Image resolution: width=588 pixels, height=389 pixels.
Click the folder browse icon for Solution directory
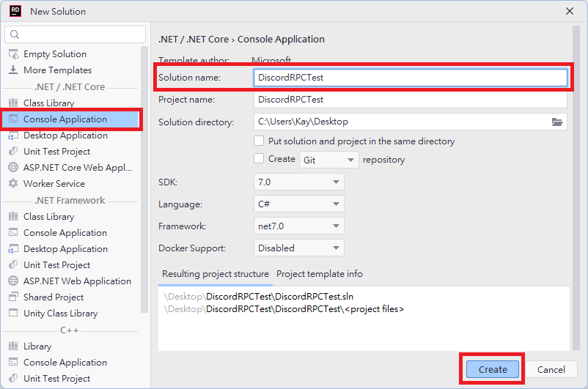pyautogui.click(x=556, y=122)
